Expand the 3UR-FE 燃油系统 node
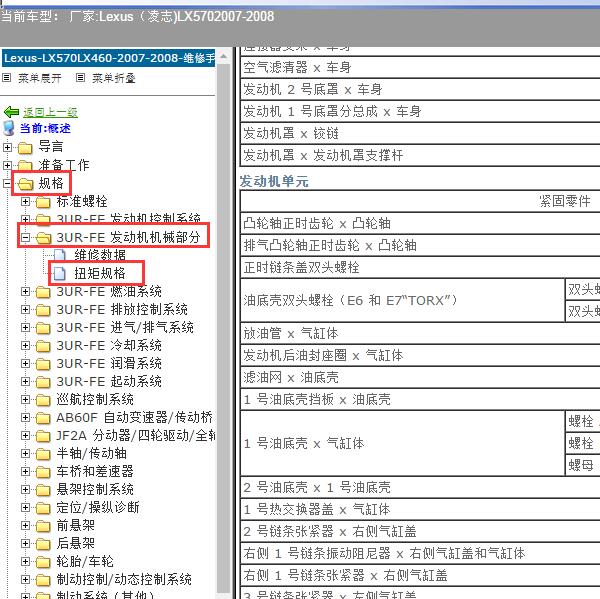The image size is (600, 599). pyautogui.click(x=25, y=292)
